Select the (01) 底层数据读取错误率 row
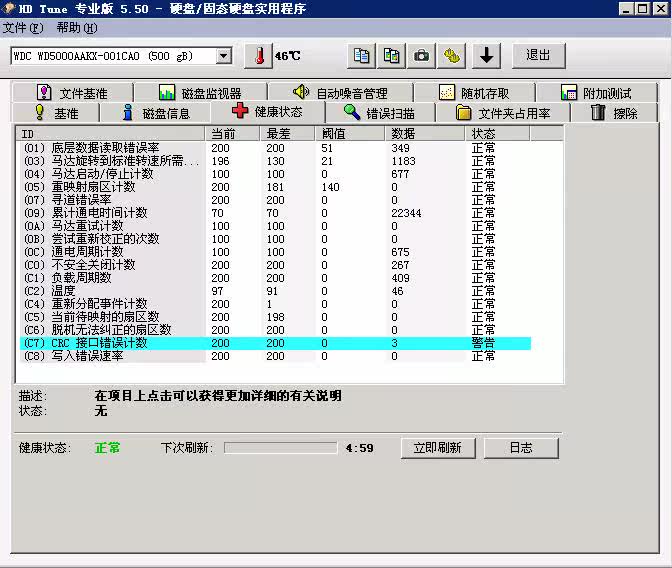Image resolution: width=672 pixels, height=568 pixels. tap(276, 148)
